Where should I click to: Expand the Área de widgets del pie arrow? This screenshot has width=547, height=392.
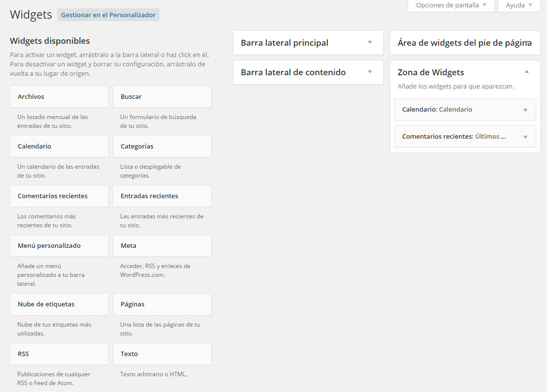click(x=527, y=43)
